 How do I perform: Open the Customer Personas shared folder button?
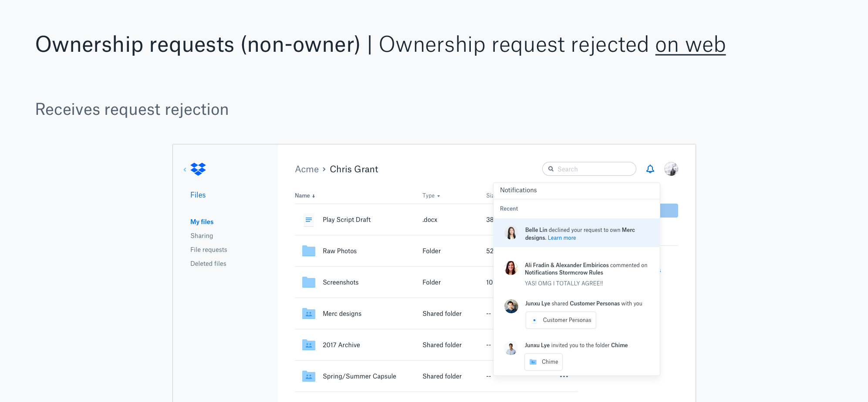561,320
